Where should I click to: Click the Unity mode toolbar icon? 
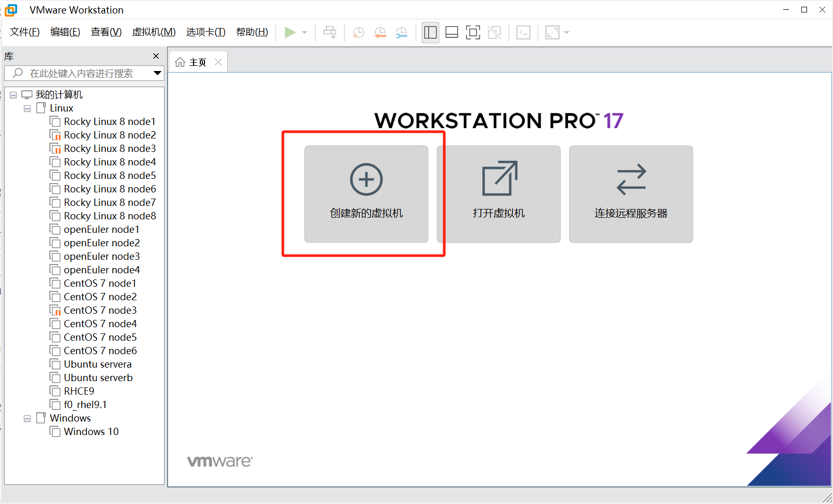click(x=494, y=33)
